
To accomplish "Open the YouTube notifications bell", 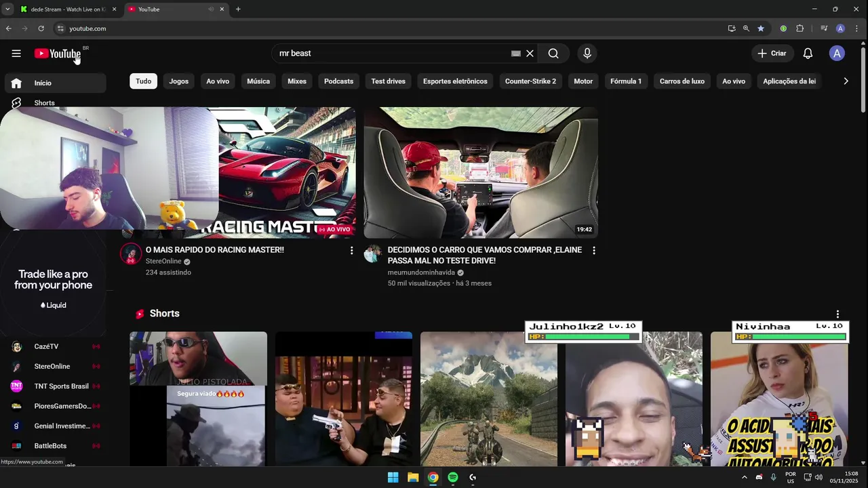I will [x=808, y=54].
